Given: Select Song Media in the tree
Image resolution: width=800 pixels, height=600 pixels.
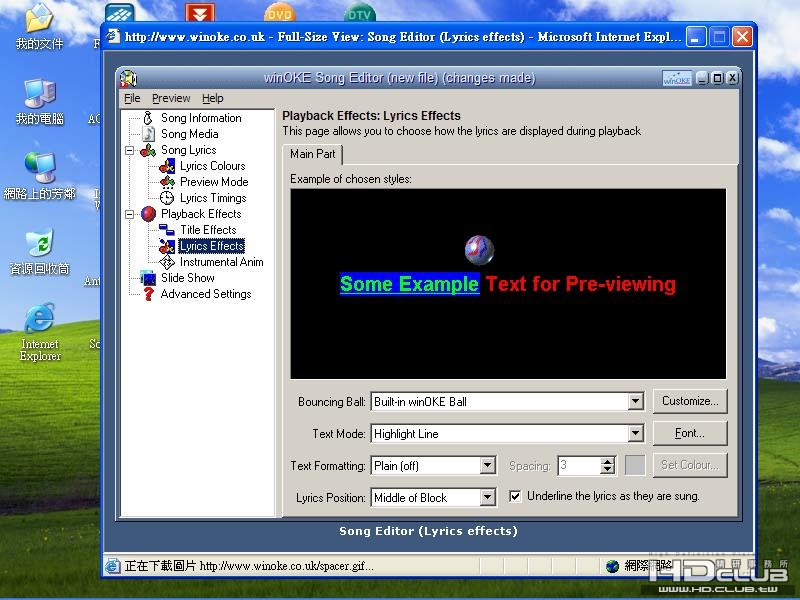Looking at the screenshot, I should [x=190, y=134].
